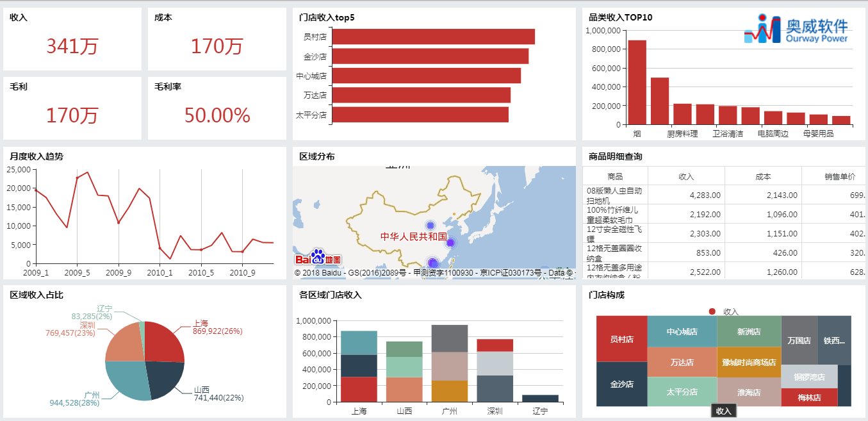Select the 员村店 bar in 门店收入top5
Image resolution: width=868 pixels, height=421 pixels.
pos(434,37)
